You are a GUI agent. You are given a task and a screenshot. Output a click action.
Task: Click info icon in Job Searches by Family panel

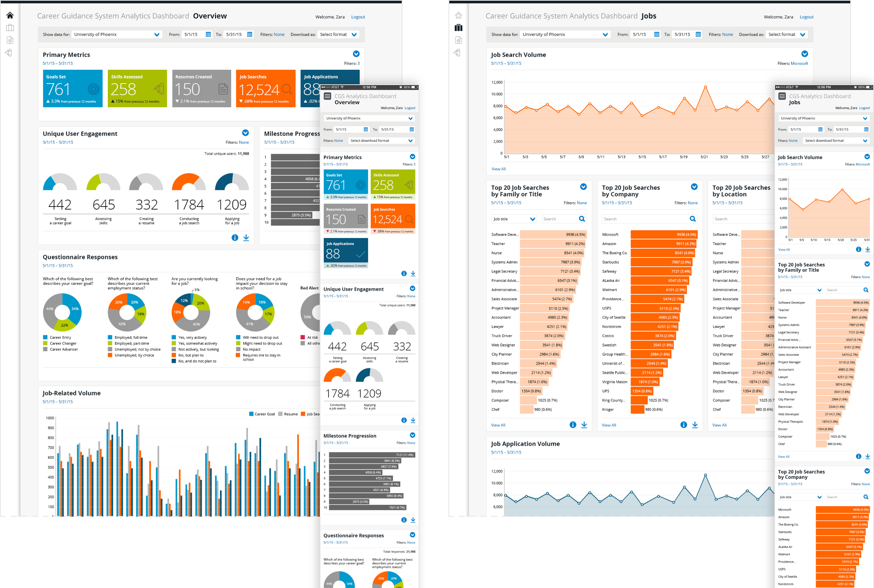click(573, 425)
